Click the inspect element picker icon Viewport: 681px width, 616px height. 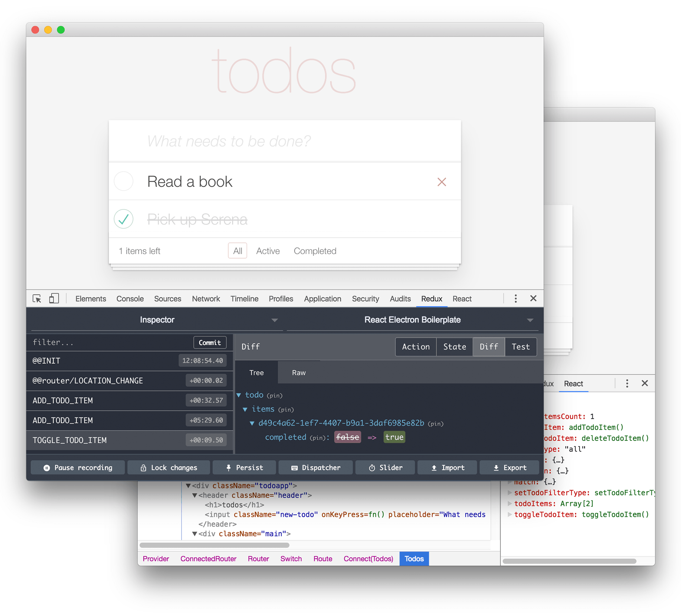coord(37,298)
